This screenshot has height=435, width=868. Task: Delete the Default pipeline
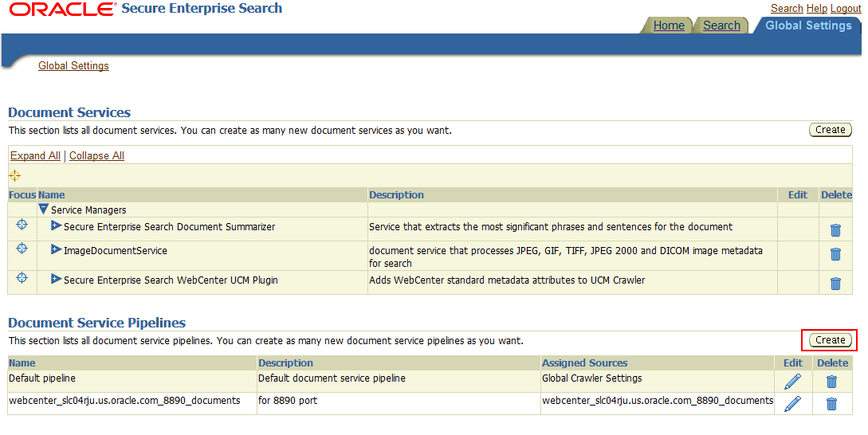831,382
